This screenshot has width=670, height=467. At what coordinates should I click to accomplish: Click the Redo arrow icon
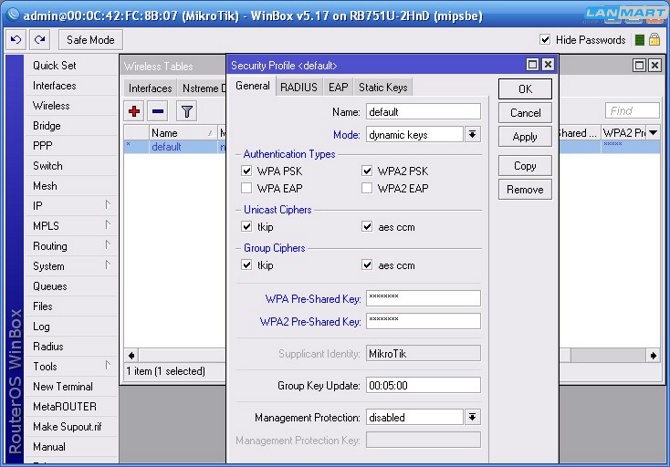40,40
